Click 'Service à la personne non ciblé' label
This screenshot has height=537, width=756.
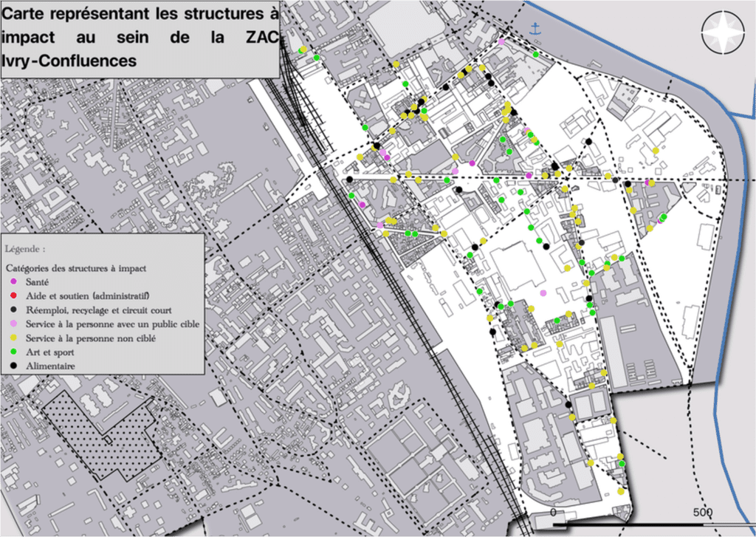89,338
